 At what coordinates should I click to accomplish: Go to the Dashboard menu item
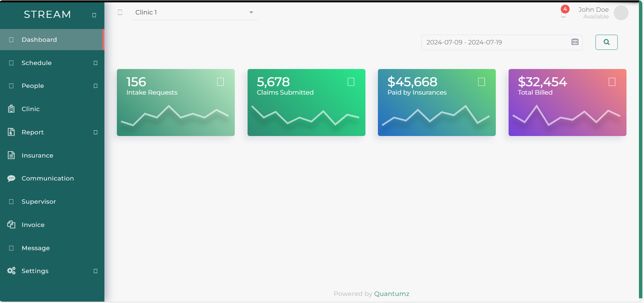tap(39, 40)
